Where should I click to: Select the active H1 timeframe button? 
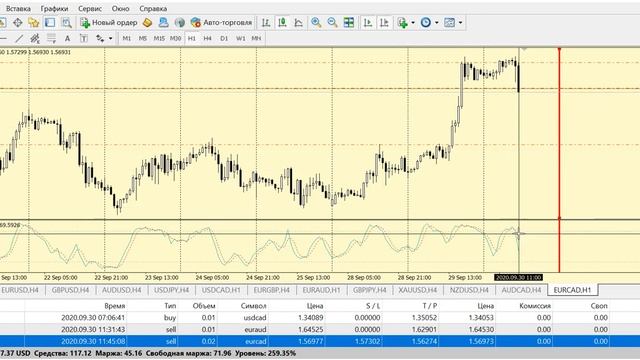pos(191,38)
